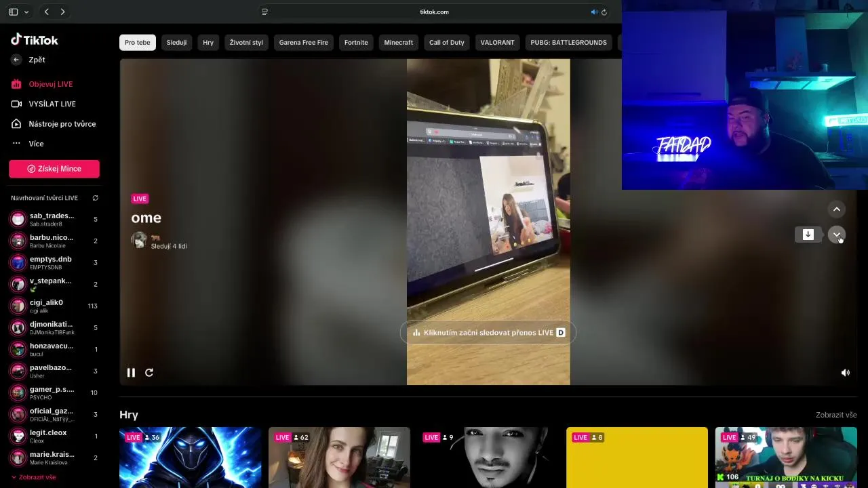
Task: Click the Získej Mince button
Action: 54,169
